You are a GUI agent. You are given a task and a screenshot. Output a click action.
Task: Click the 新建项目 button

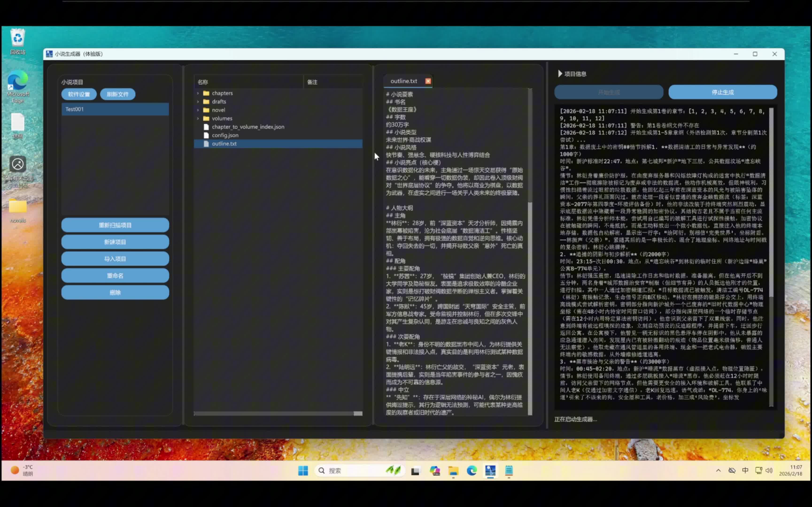point(115,242)
